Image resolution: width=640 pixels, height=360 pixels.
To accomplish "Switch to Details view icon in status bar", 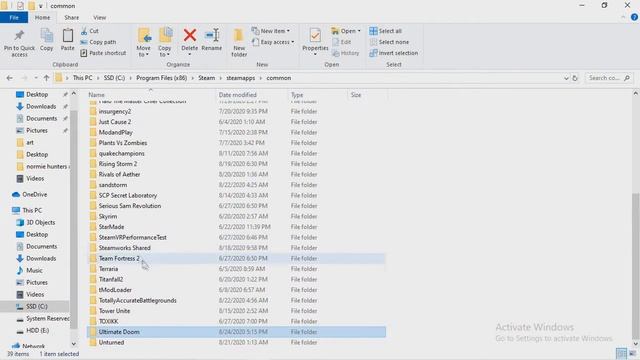I will click(x=621, y=353).
